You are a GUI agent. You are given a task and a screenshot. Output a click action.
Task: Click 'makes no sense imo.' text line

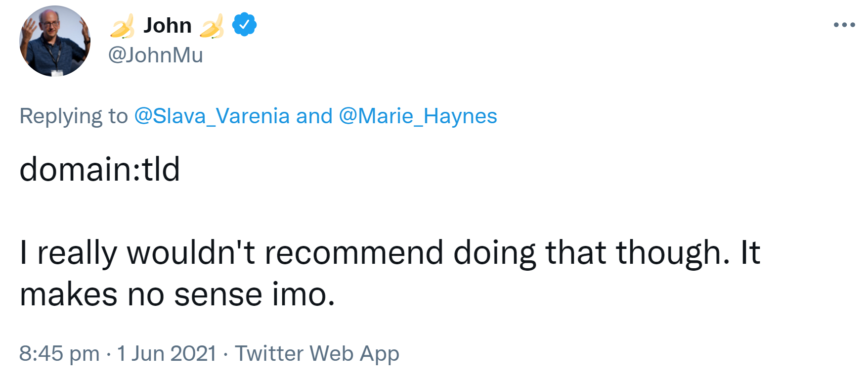pyautogui.click(x=177, y=295)
